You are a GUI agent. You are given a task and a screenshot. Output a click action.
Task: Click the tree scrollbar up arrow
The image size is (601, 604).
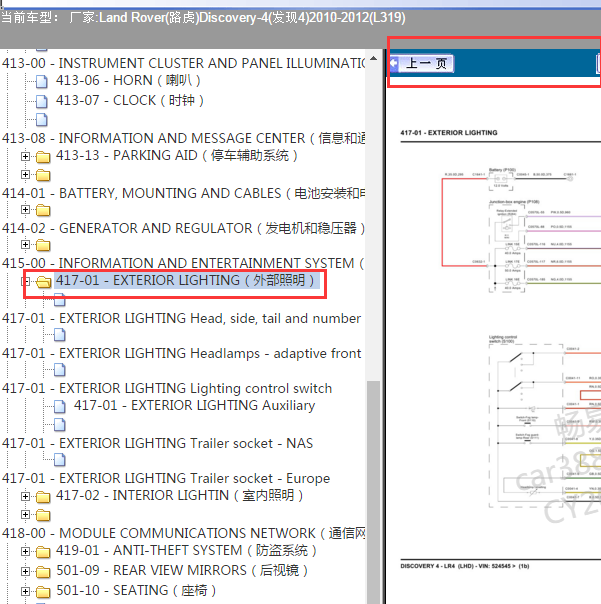373,58
